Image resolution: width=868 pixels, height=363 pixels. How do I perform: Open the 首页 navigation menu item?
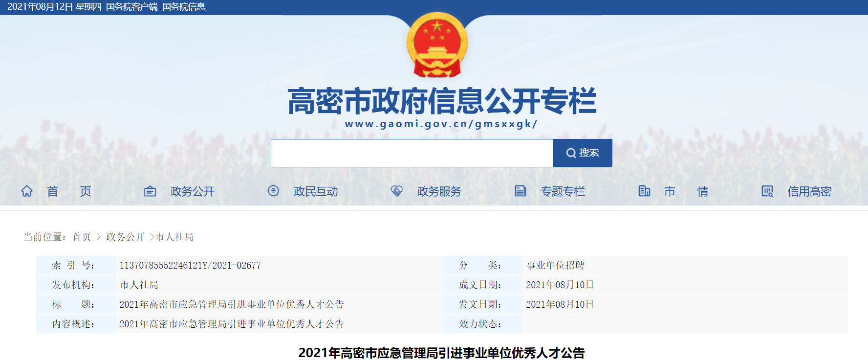(x=69, y=191)
